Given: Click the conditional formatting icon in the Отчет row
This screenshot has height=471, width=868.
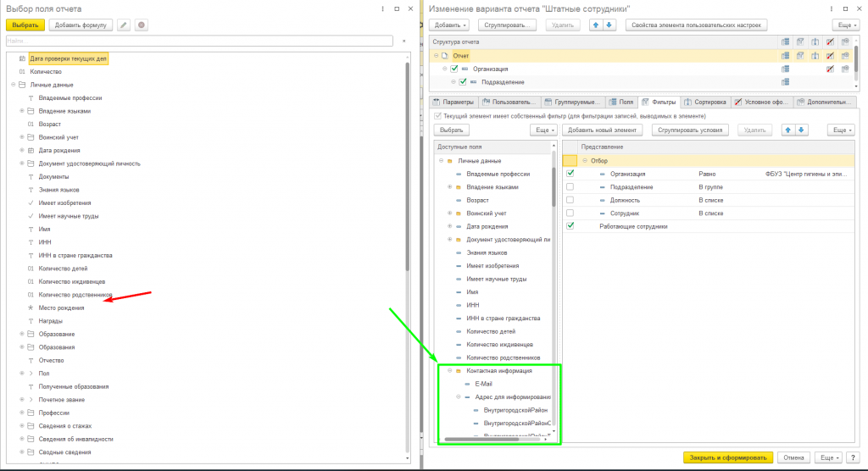Looking at the screenshot, I should (830, 56).
